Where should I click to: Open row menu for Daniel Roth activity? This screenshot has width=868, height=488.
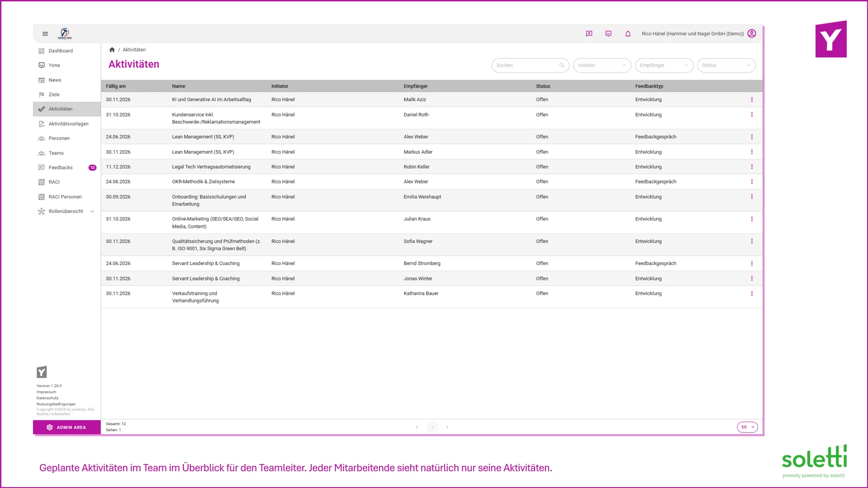752,115
